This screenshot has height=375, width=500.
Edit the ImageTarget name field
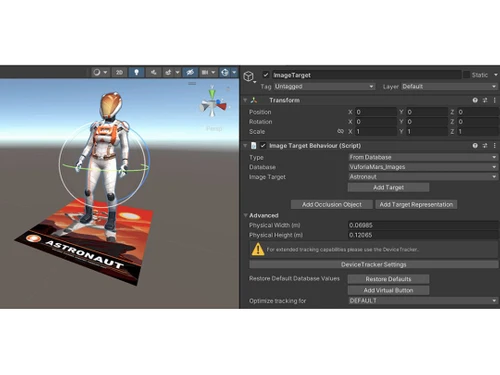[x=367, y=75]
